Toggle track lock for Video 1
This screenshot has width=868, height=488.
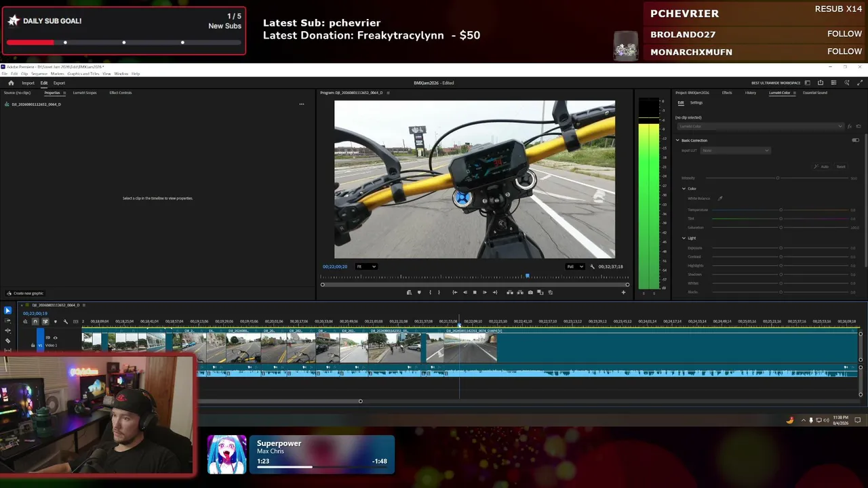point(33,346)
